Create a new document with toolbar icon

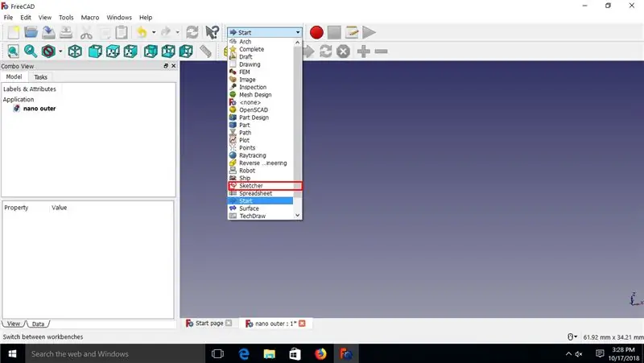13,32
